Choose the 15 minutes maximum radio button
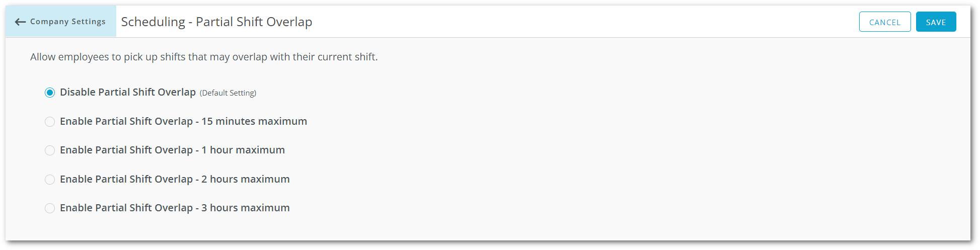This screenshot has height=250, width=980. click(x=50, y=122)
